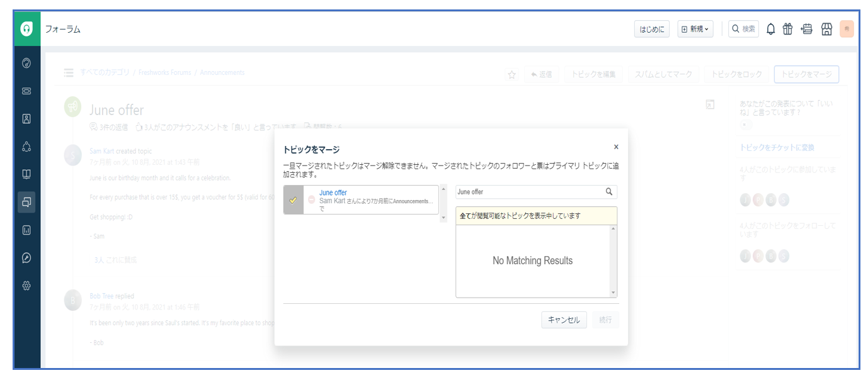This screenshot has width=868, height=385.
Task: Click the merge list scrollbar up arrow
Action: coord(443,189)
